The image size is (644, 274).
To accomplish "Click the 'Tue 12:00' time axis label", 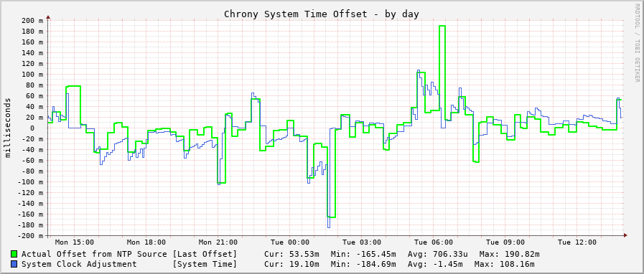I will tap(577, 242).
